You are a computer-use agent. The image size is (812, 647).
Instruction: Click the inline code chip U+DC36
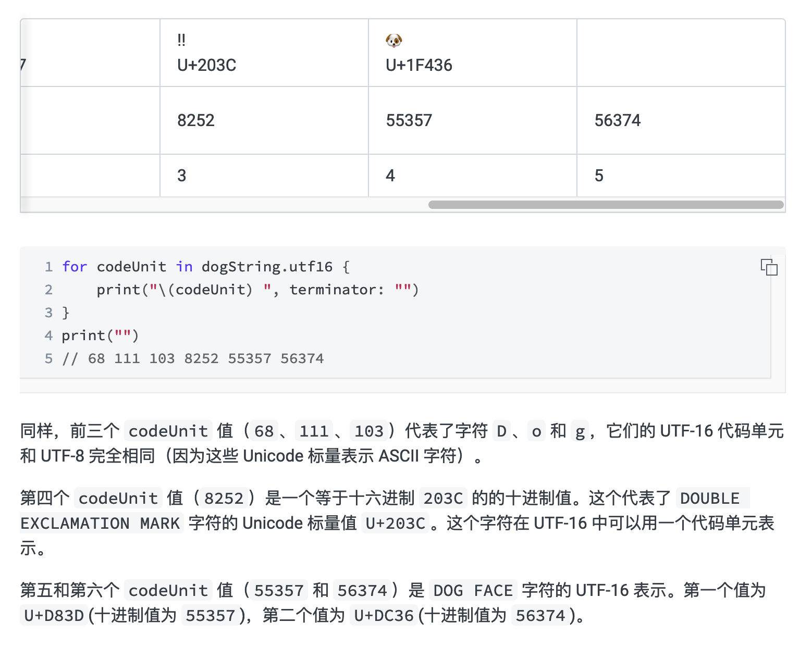pos(384,615)
